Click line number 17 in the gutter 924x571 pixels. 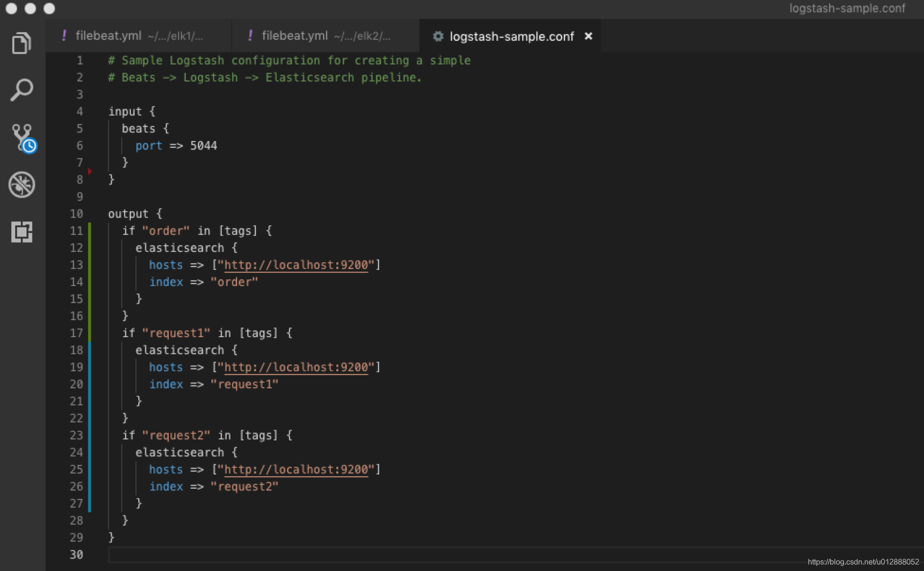coord(76,333)
